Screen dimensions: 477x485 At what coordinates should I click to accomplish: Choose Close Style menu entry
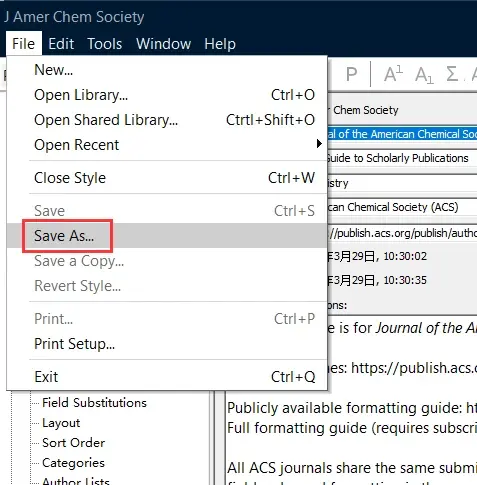point(167,178)
